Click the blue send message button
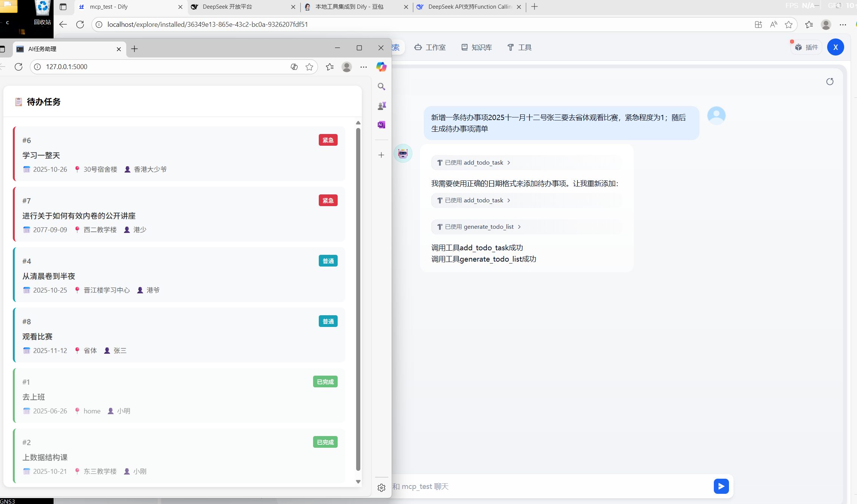 tap(721, 486)
